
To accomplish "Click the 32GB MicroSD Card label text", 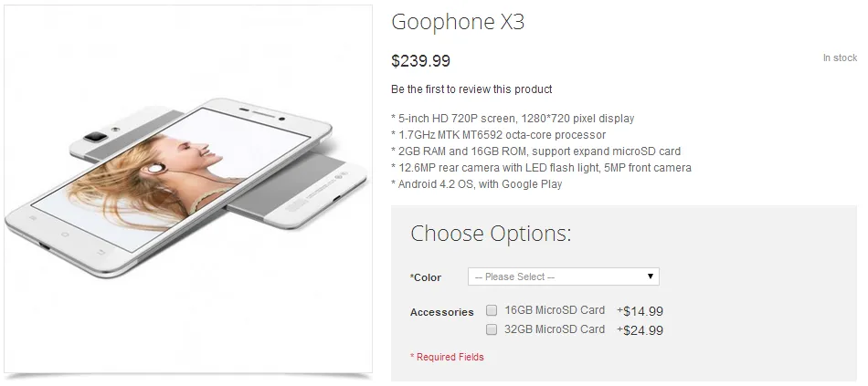I will click(555, 329).
